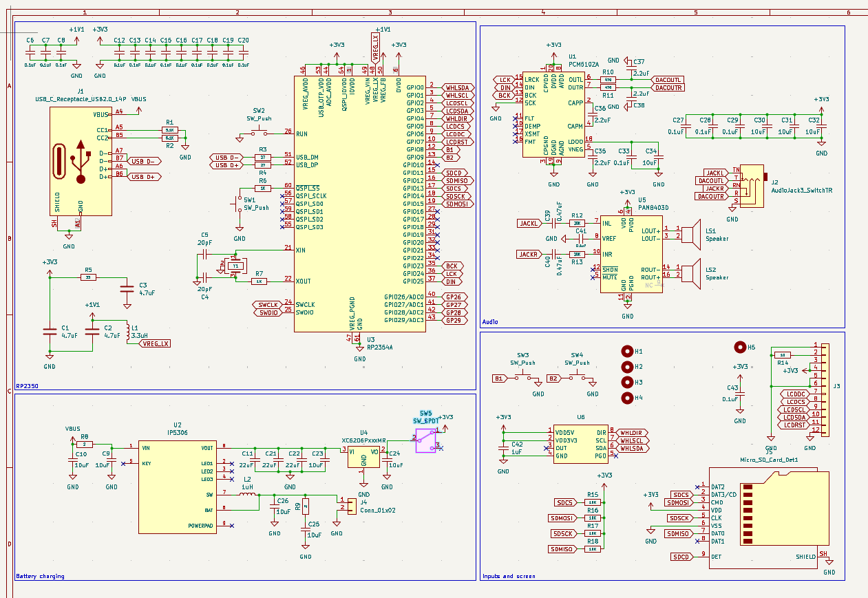Click the SWDIO global label

pyautogui.click(x=267, y=312)
